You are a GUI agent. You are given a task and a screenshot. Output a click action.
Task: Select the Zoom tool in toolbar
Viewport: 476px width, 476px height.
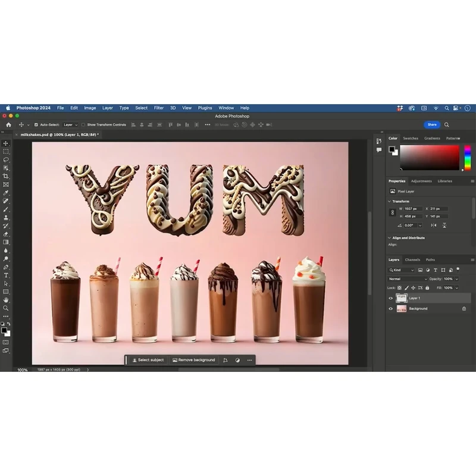point(6,308)
